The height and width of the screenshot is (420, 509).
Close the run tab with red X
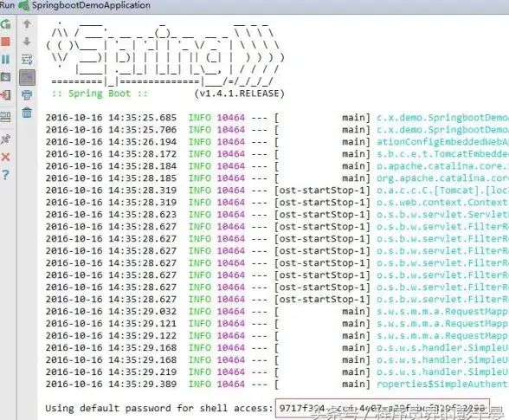[x=5, y=158]
